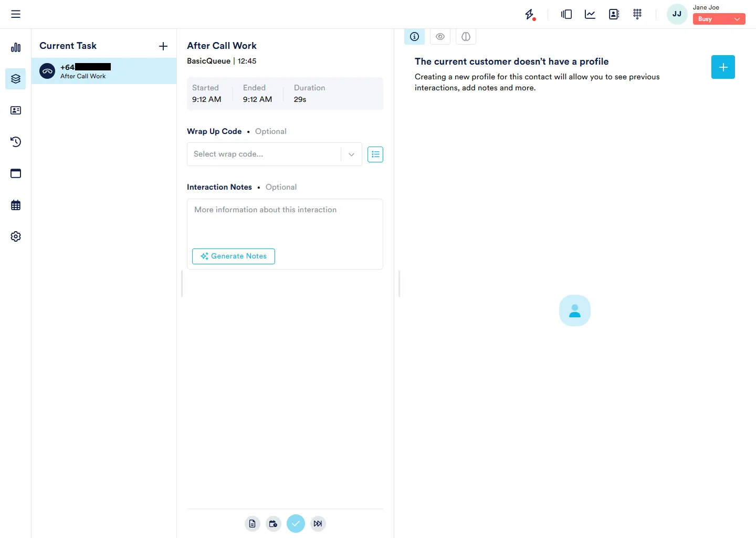The height and width of the screenshot is (538, 756).
Task: Complete the task with the checkmark button
Action: [296, 523]
